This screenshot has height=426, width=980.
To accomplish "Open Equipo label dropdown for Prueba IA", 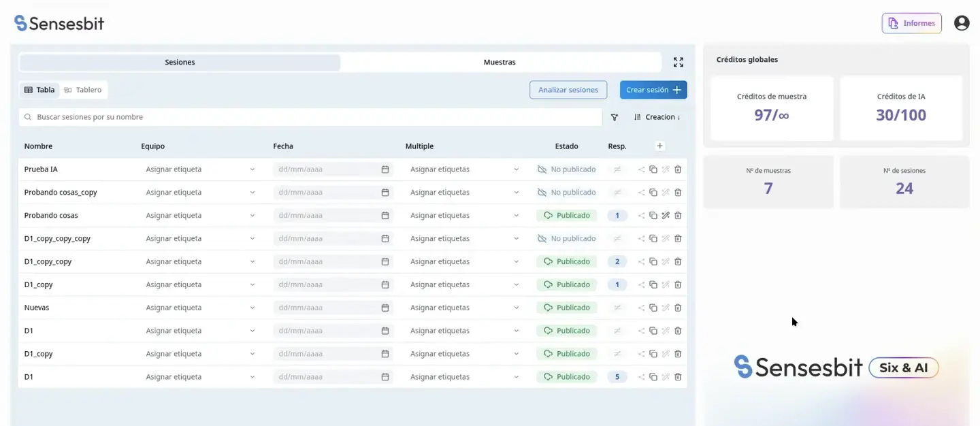I will point(200,169).
